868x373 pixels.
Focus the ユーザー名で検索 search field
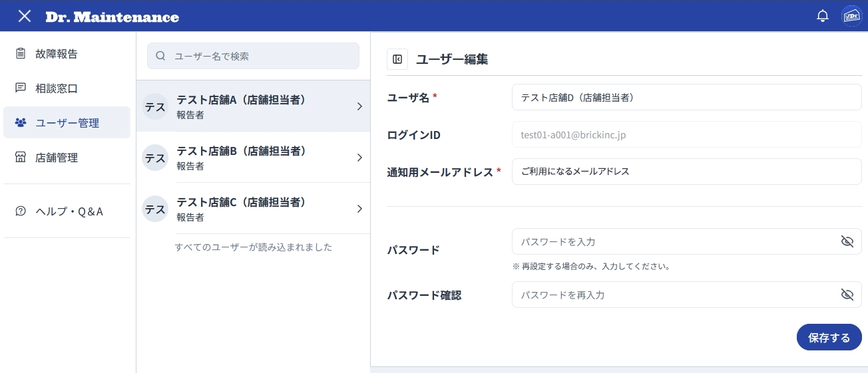pyautogui.click(x=253, y=57)
